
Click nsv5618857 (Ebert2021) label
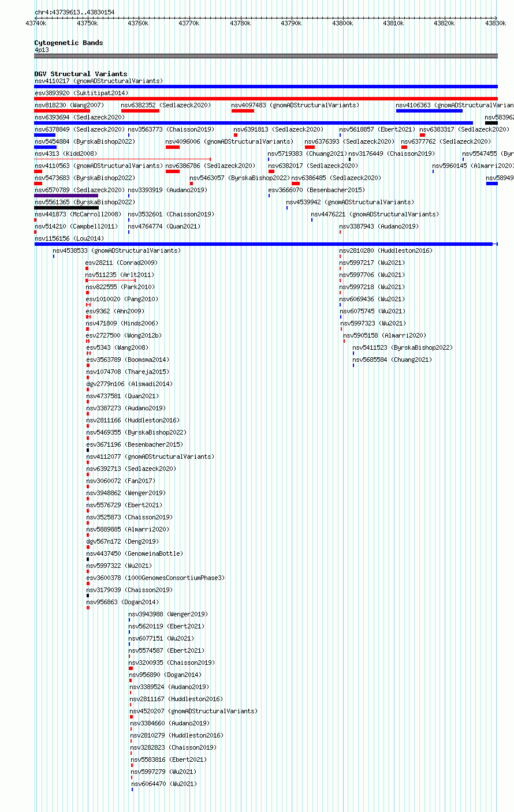(x=377, y=129)
